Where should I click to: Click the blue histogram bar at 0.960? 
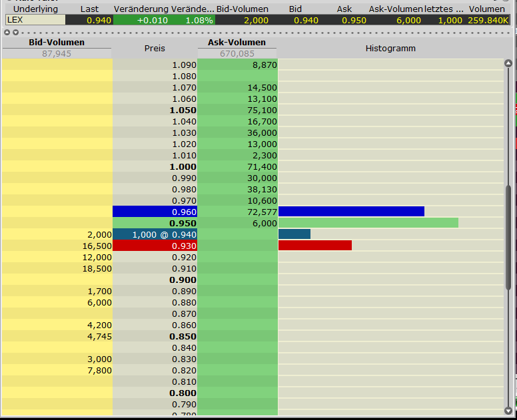(x=351, y=212)
